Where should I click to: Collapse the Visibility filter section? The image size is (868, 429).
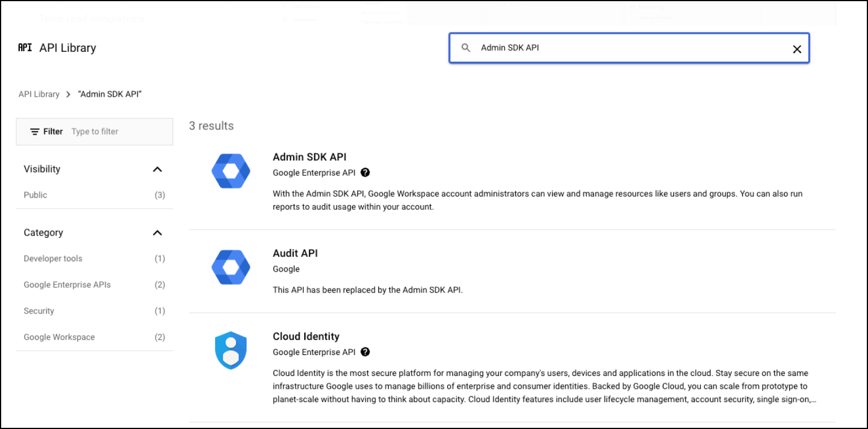(x=157, y=170)
